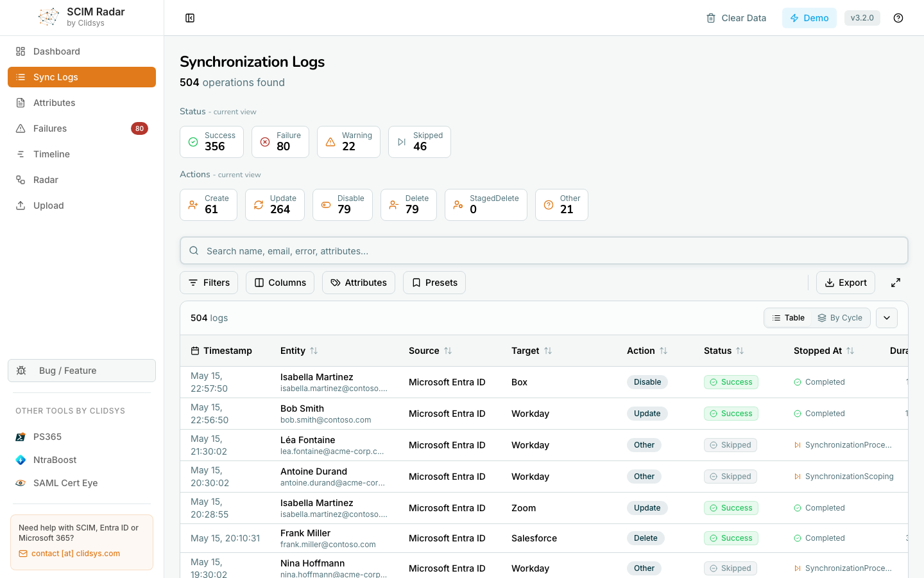Click the SCIM Radar logo

pyautogui.click(x=49, y=17)
